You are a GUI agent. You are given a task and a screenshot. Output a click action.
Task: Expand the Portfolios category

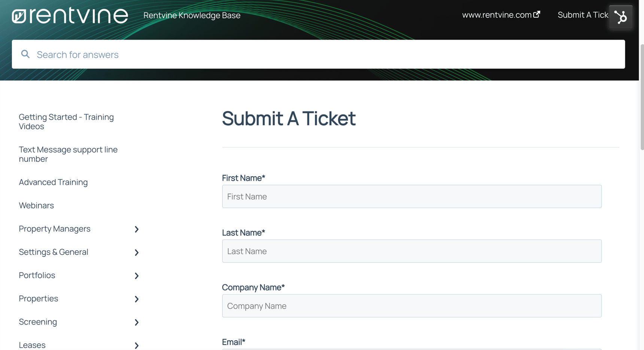(x=136, y=276)
